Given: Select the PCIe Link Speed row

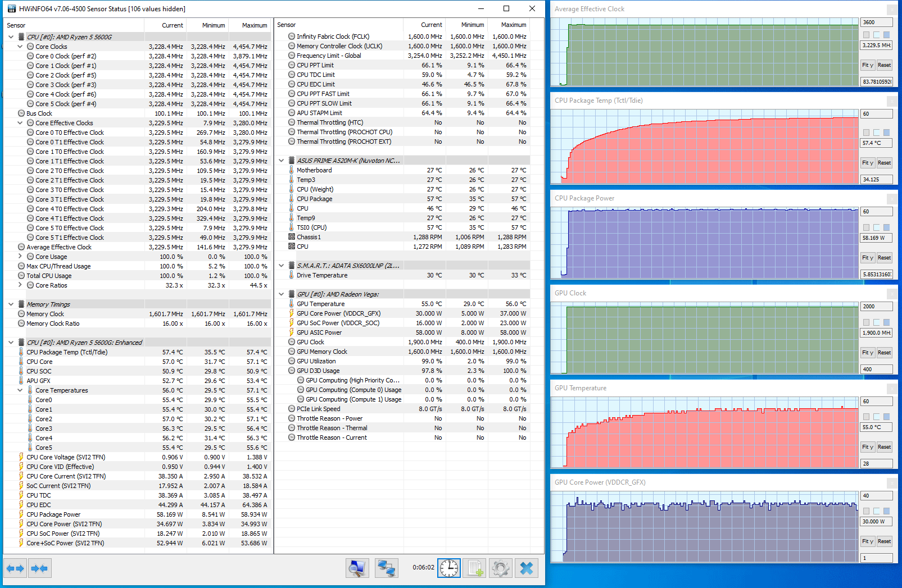Looking at the screenshot, I should point(402,409).
